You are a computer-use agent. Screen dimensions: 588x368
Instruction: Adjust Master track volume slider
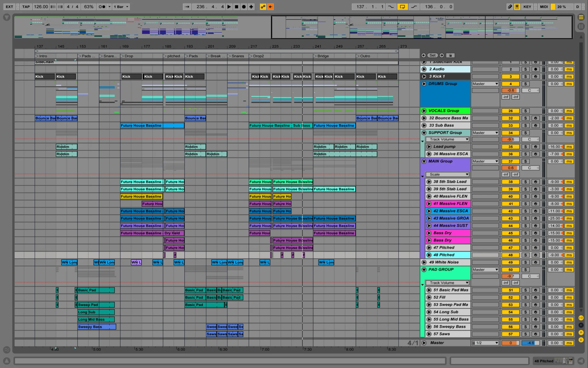click(x=510, y=343)
